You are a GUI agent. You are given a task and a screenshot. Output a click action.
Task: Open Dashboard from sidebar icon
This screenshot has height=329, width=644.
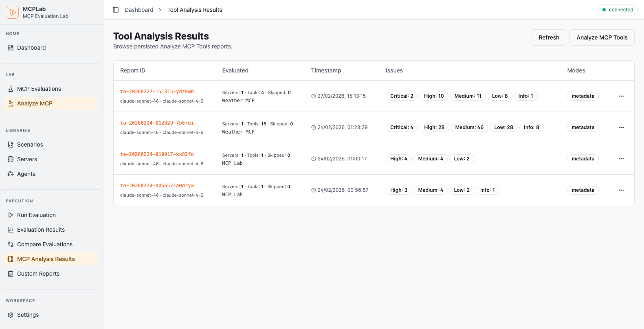pos(11,48)
